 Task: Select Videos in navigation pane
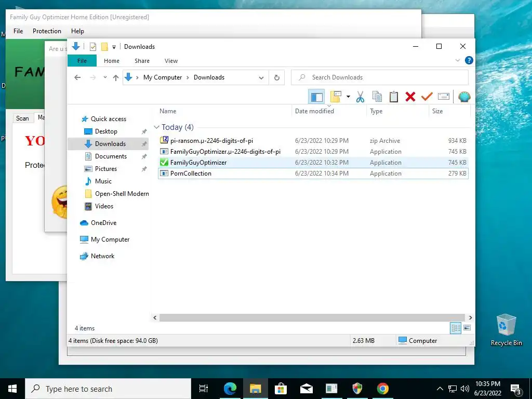104,206
